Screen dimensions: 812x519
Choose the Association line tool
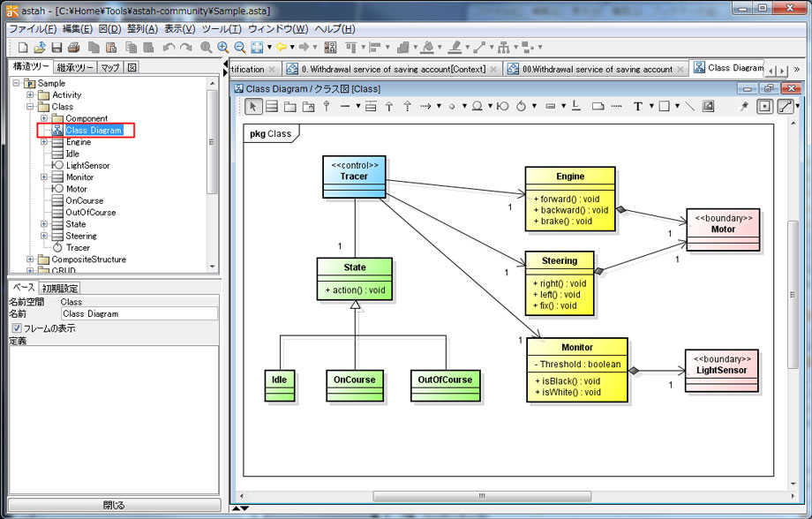[x=345, y=107]
